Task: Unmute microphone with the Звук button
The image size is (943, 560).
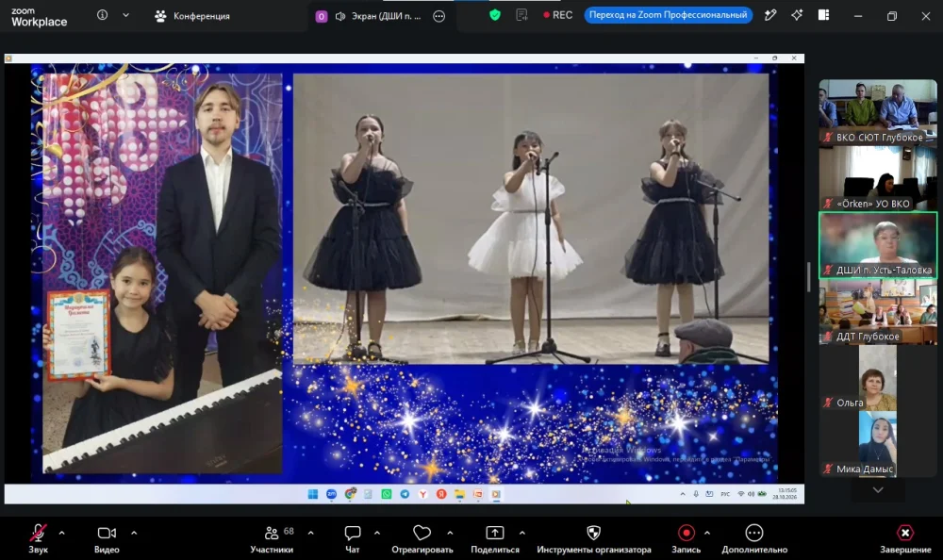Action: pyautogui.click(x=38, y=538)
